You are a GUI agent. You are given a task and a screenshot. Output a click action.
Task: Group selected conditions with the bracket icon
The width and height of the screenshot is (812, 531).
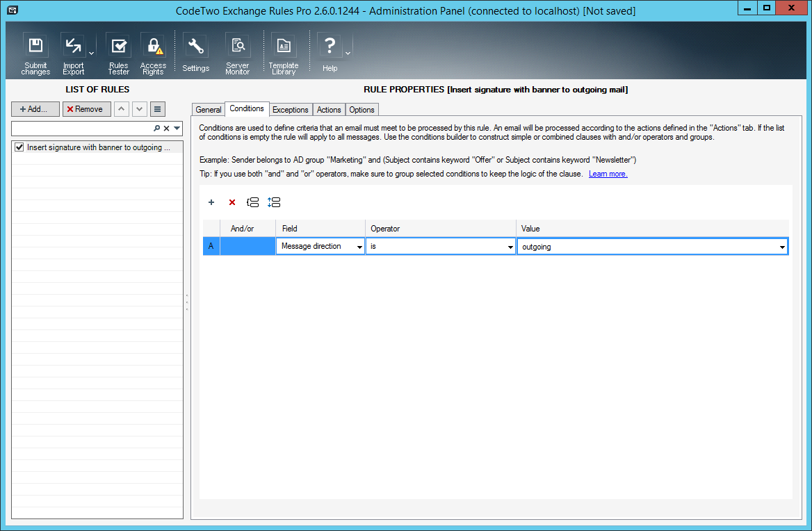(x=253, y=202)
